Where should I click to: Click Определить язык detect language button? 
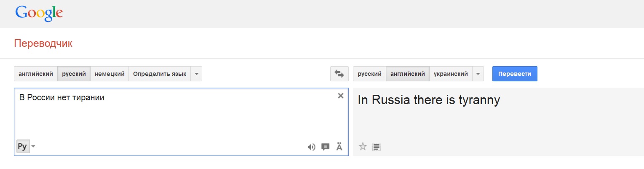pyautogui.click(x=159, y=74)
